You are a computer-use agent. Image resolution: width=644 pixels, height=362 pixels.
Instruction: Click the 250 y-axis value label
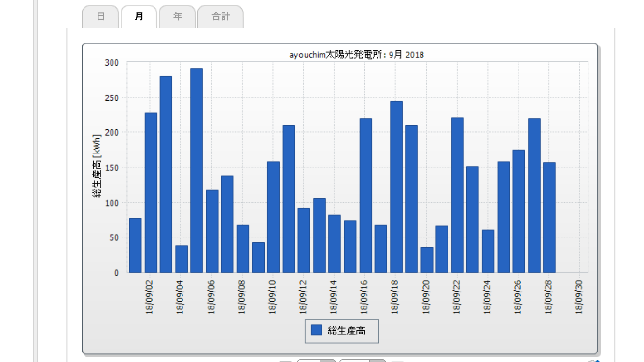(112, 97)
